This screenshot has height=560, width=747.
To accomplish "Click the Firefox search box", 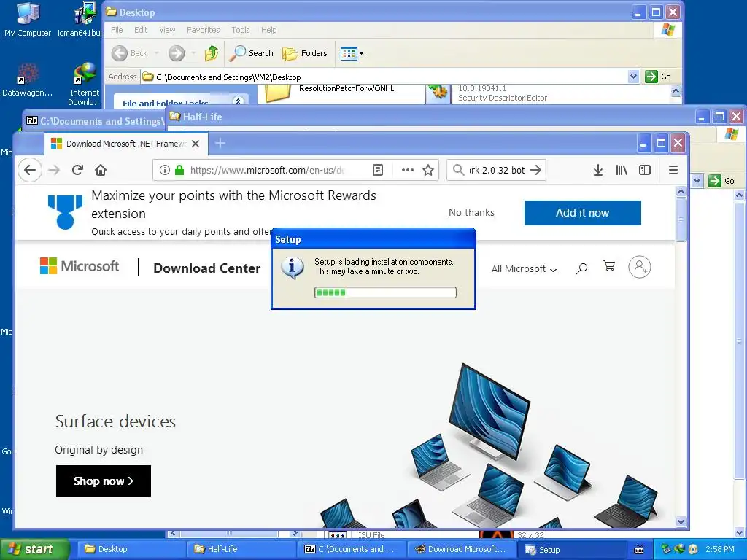I will 496,170.
